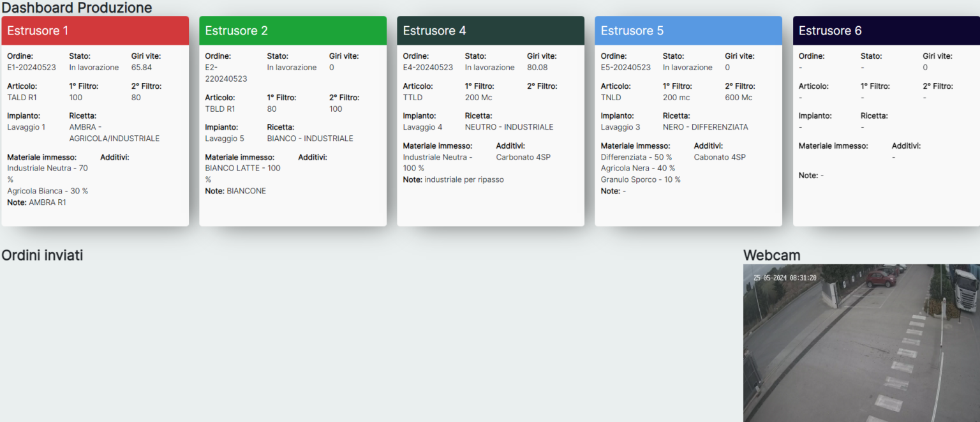Select additive Cabonato 4SP

tap(720, 157)
